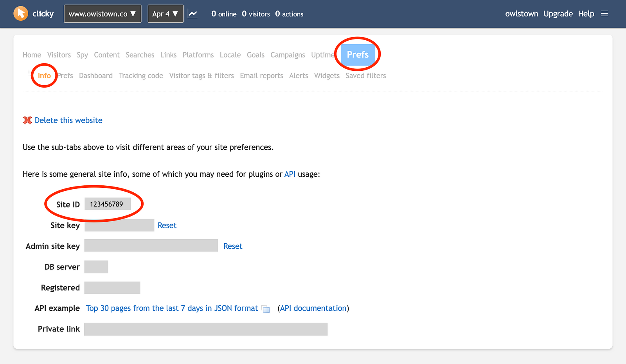
Task: Open the hamburger menu icon
Action: 604,14
